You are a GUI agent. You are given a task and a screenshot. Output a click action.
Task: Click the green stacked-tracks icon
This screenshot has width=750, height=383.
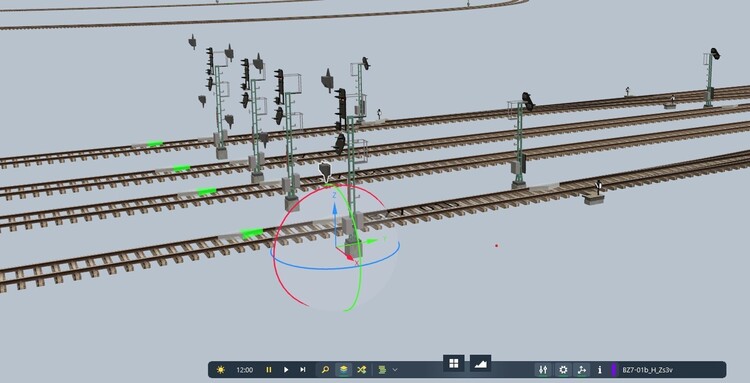(382, 370)
